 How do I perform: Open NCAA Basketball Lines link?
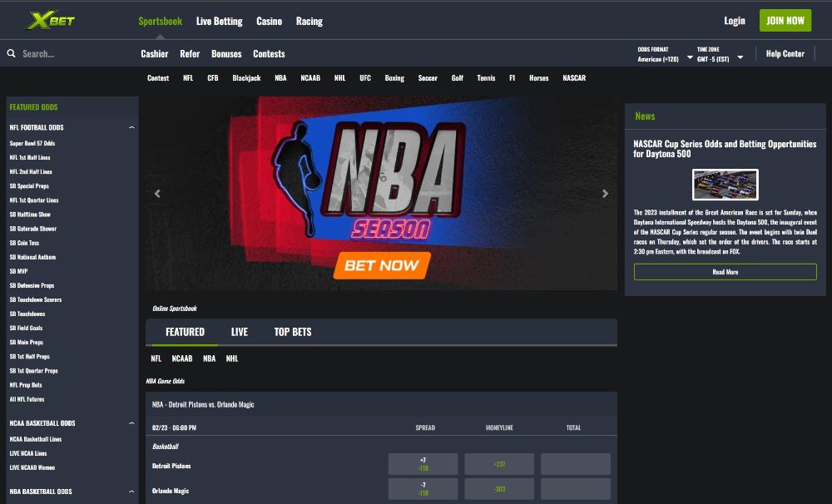(x=36, y=439)
